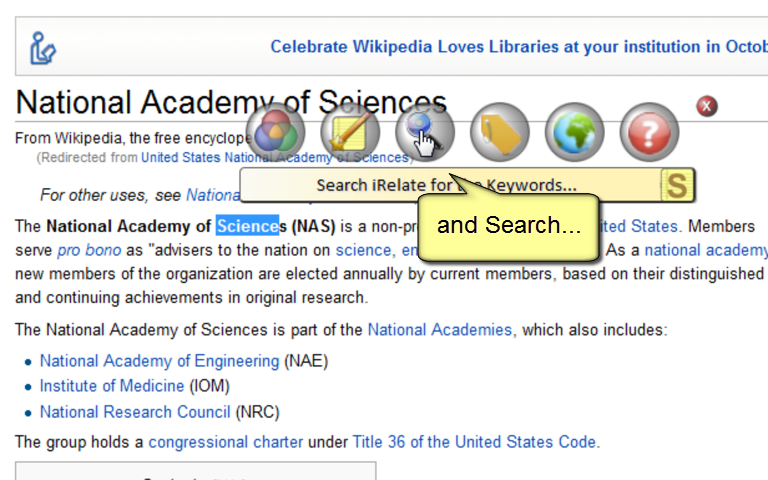768x480 pixels.
Task: Open the National Academies link
Action: click(x=440, y=330)
